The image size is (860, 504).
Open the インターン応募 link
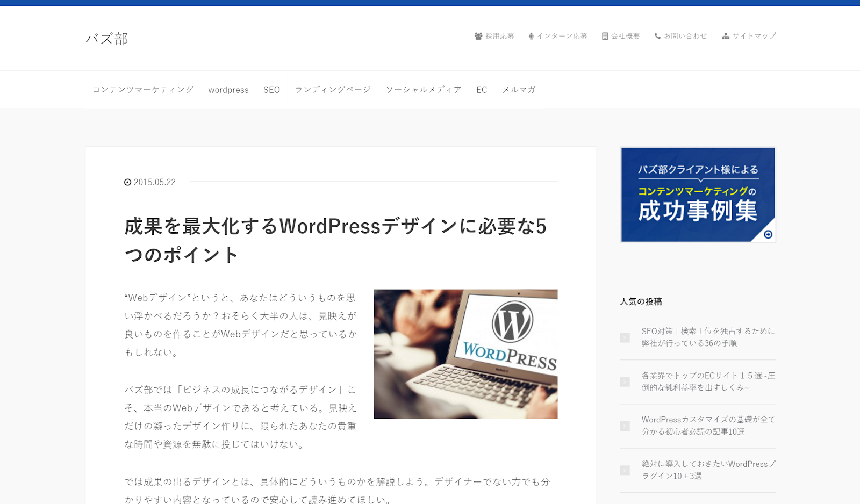coord(562,36)
